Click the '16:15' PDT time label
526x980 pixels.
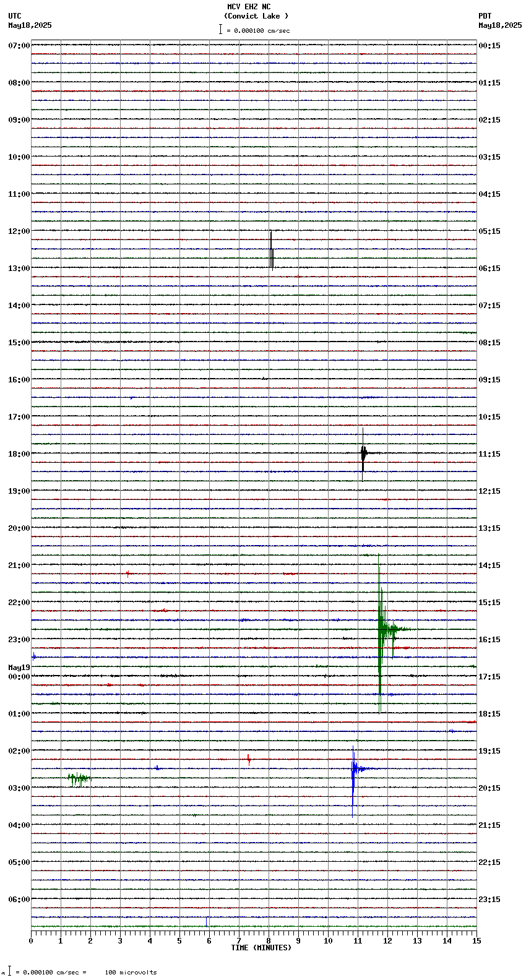(x=489, y=640)
